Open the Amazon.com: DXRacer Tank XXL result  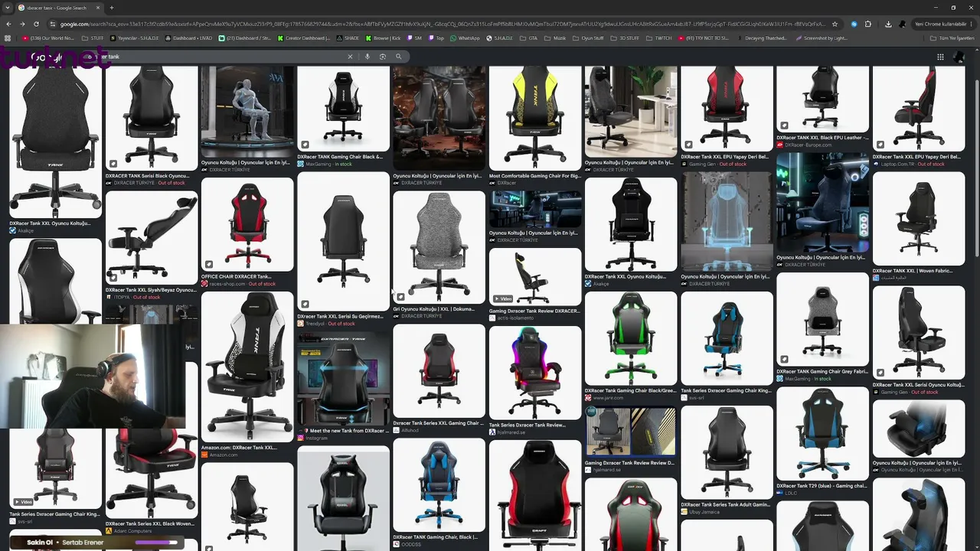click(x=239, y=448)
